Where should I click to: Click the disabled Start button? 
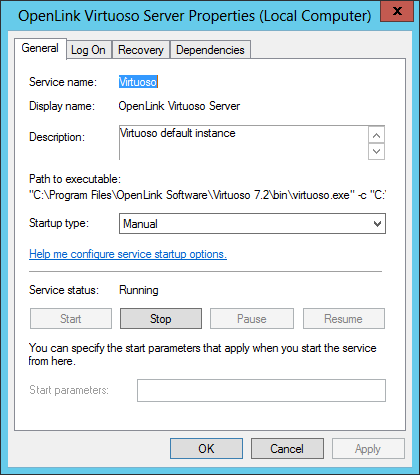tap(71, 319)
